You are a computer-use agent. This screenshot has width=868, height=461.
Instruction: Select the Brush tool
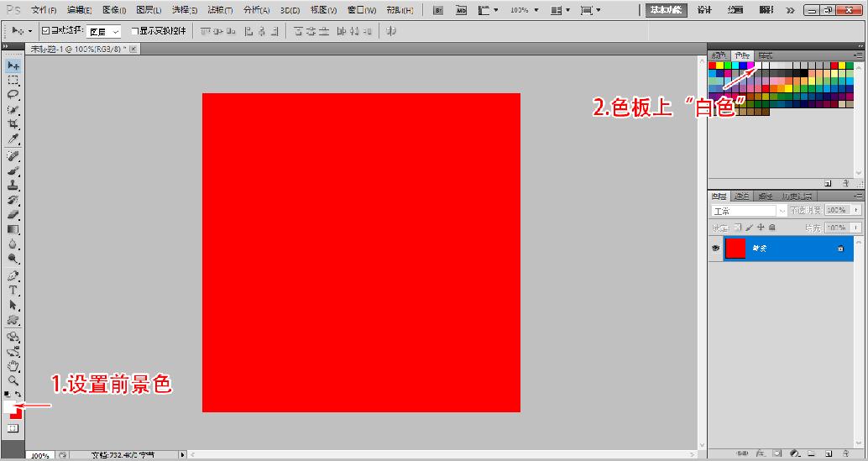point(13,170)
